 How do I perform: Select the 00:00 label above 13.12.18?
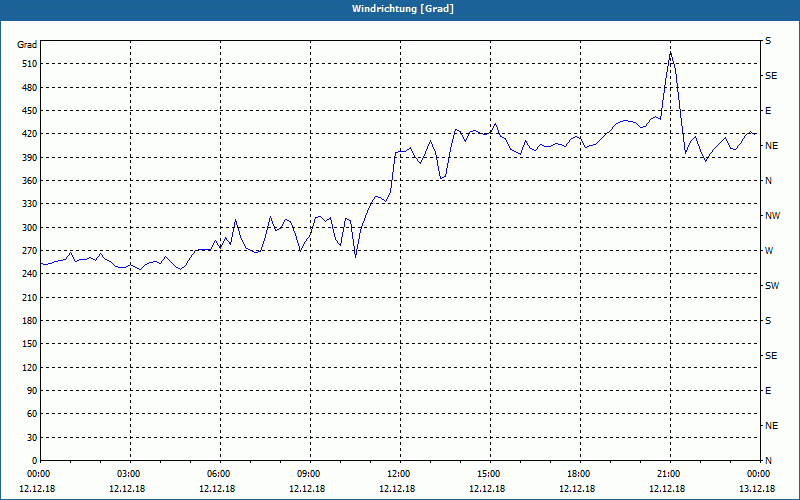pos(758,474)
